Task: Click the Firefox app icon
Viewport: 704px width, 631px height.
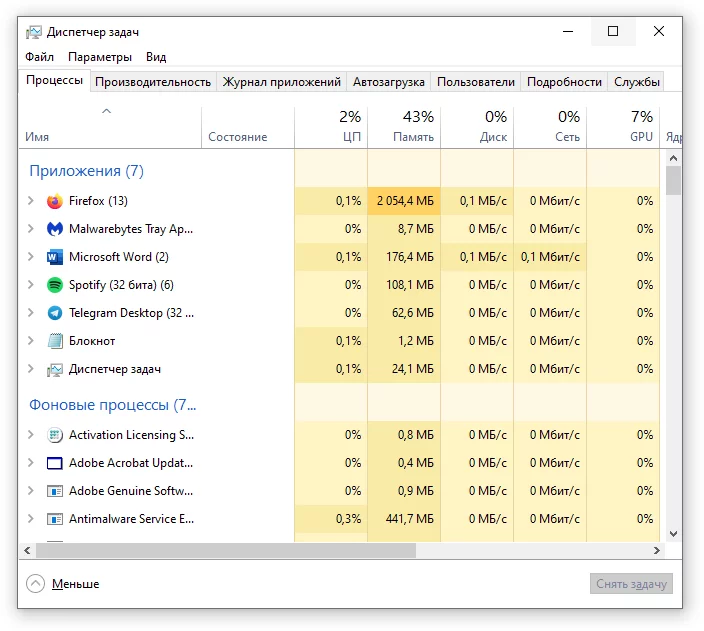Action: [x=55, y=201]
